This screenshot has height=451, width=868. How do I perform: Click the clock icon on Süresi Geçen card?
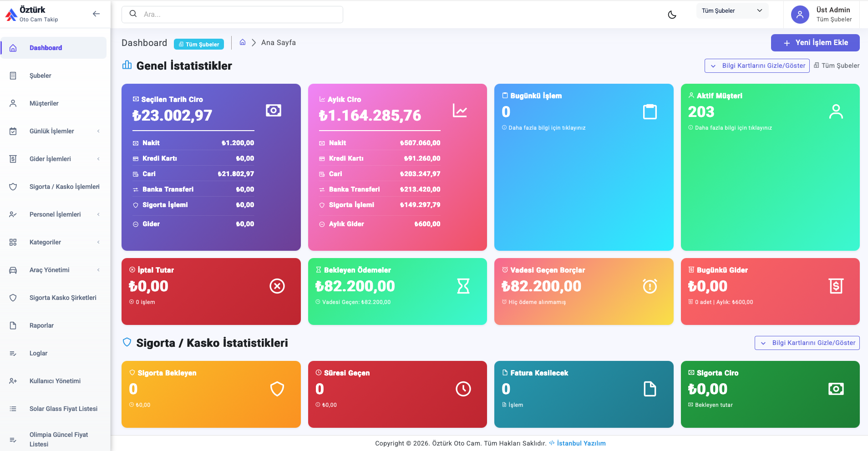[x=463, y=389]
